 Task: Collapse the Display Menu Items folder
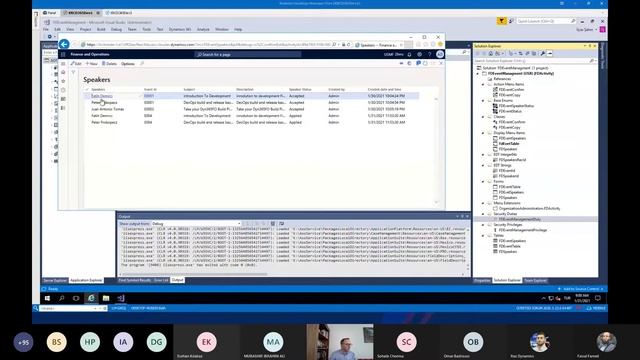[x=483, y=133]
